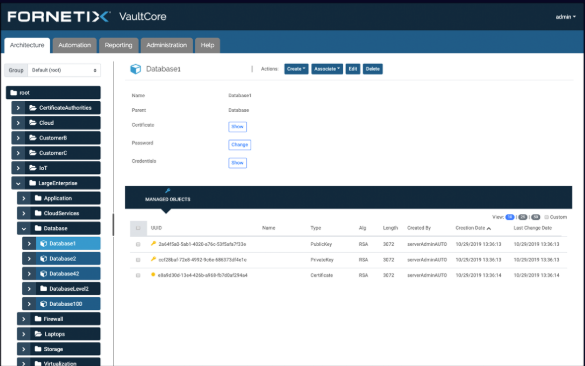Open the Reporting tab
The height and width of the screenshot is (366, 585).
[x=118, y=45]
